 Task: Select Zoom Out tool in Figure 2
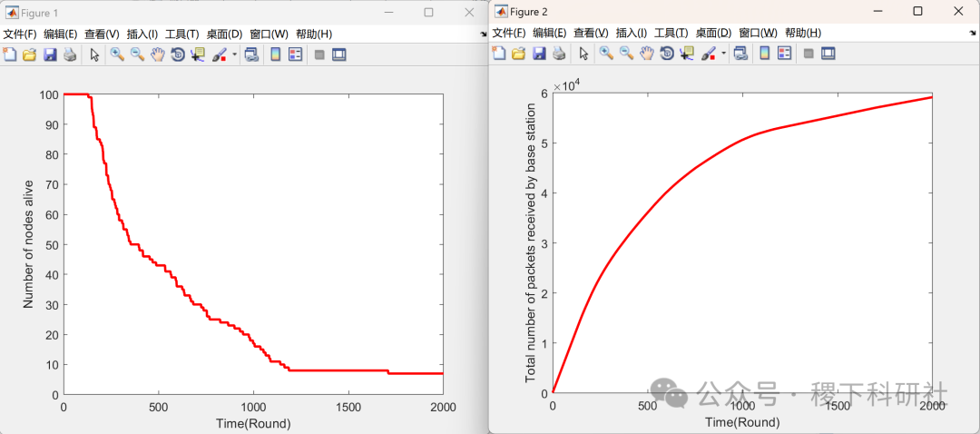(626, 54)
